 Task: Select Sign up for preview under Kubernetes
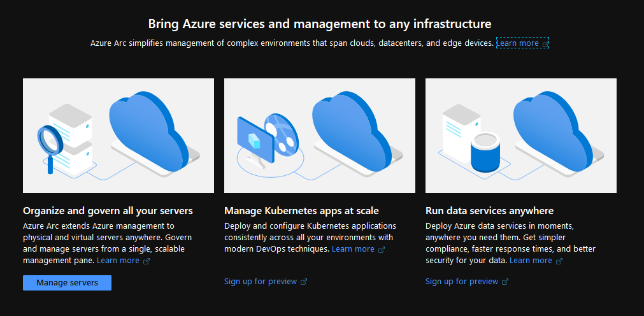pyautogui.click(x=261, y=282)
